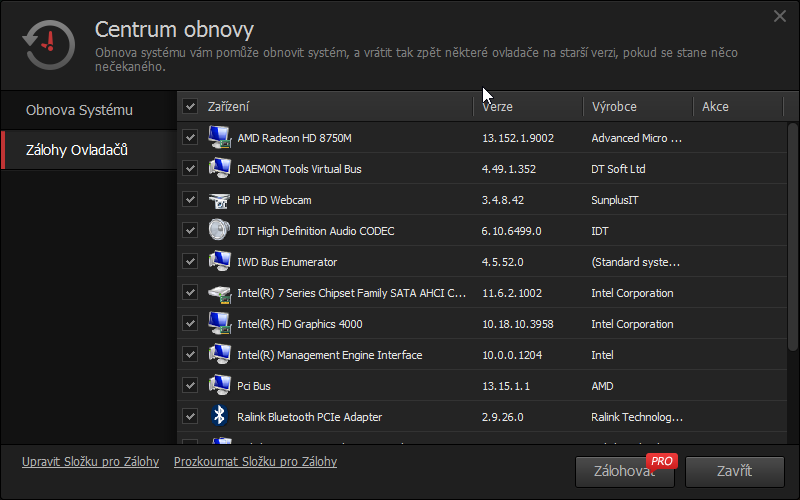The image size is (800, 500).
Task: Click the IWD Bus Enumerator device icon
Action: coord(219,261)
